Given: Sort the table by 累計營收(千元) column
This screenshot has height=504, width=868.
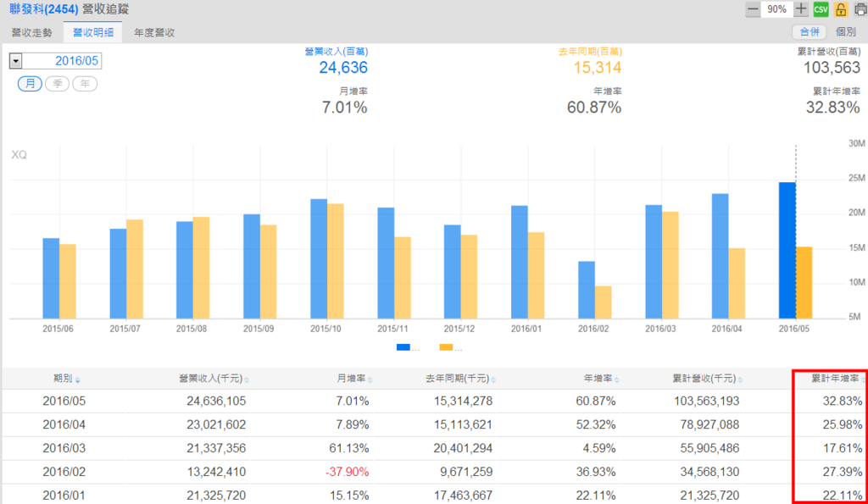Looking at the screenshot, I should (x=708, y=379).
